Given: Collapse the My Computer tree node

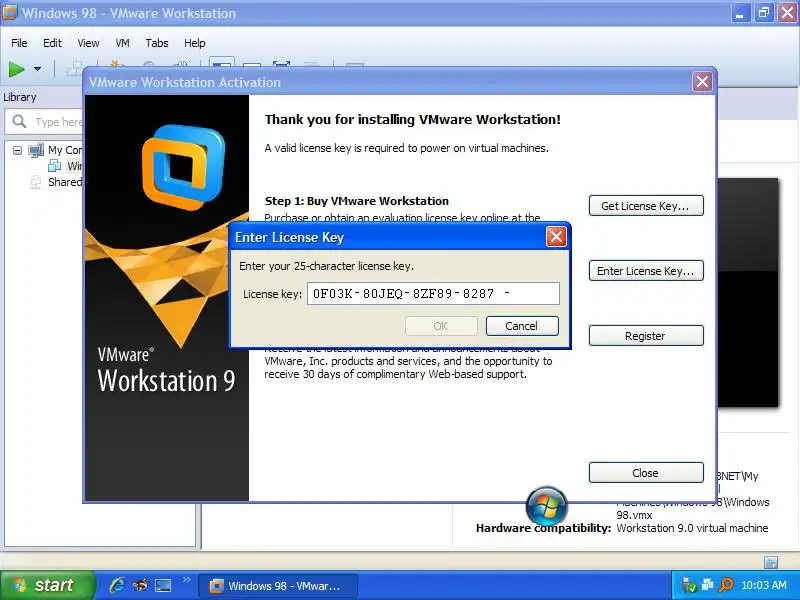Looking at the screenshot, I should point(17,150).
